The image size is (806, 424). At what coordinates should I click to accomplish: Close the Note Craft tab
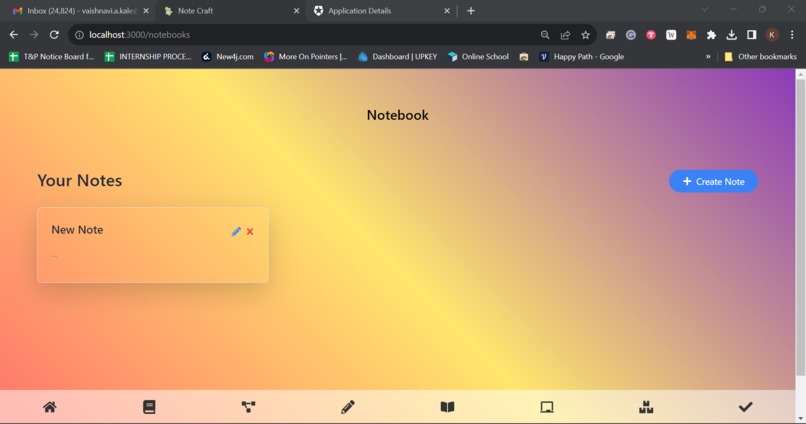(296, 11)
